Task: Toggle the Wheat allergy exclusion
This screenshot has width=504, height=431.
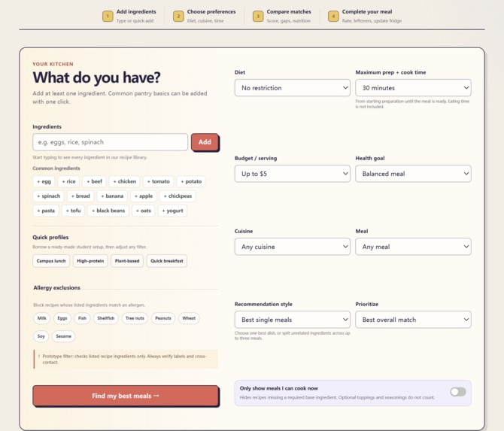Action: (189, 318)
